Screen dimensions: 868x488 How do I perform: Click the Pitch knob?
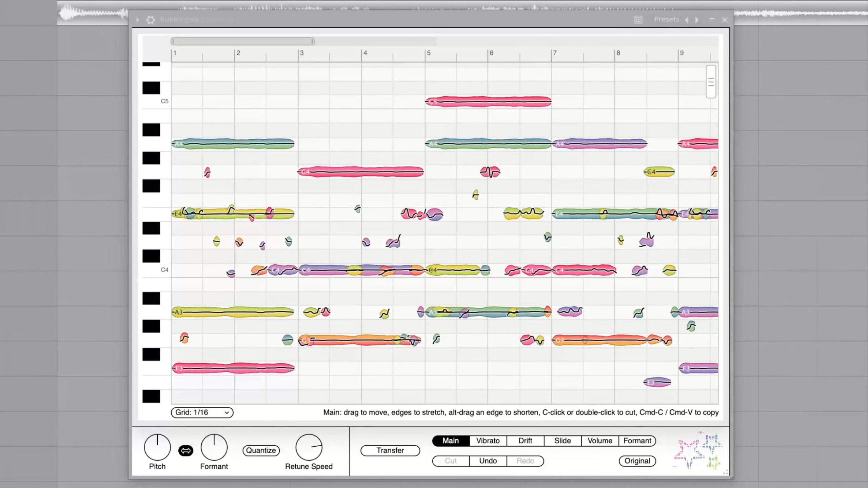click(157, 447)
